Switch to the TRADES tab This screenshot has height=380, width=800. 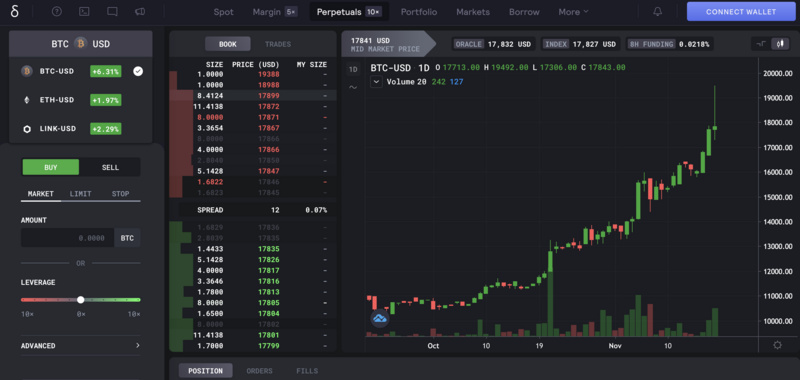[278, 44]
